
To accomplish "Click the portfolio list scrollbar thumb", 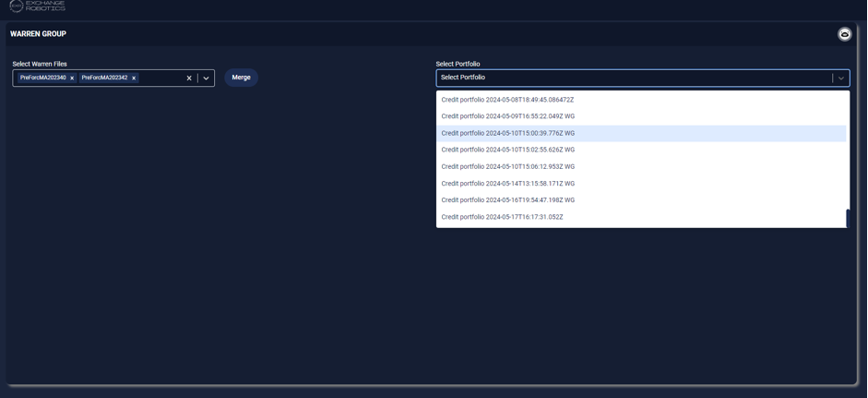I will [x=848, y=218].
